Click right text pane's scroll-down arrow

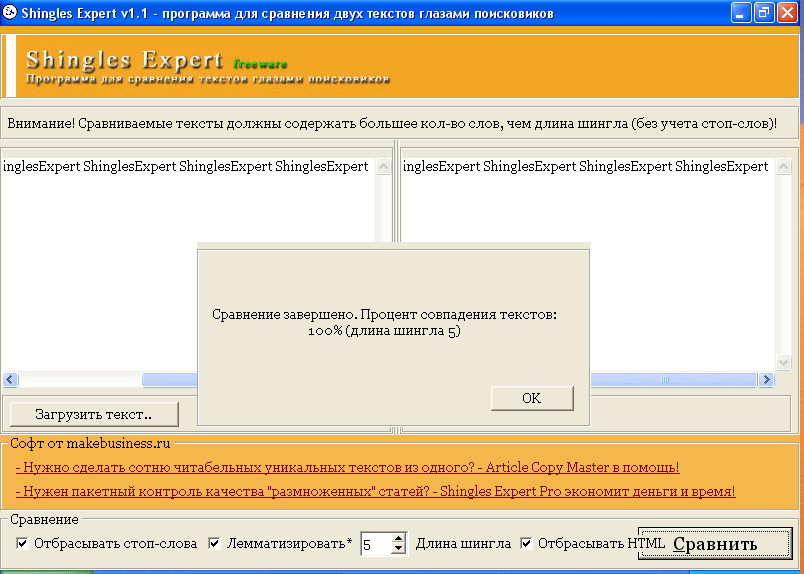783,363
